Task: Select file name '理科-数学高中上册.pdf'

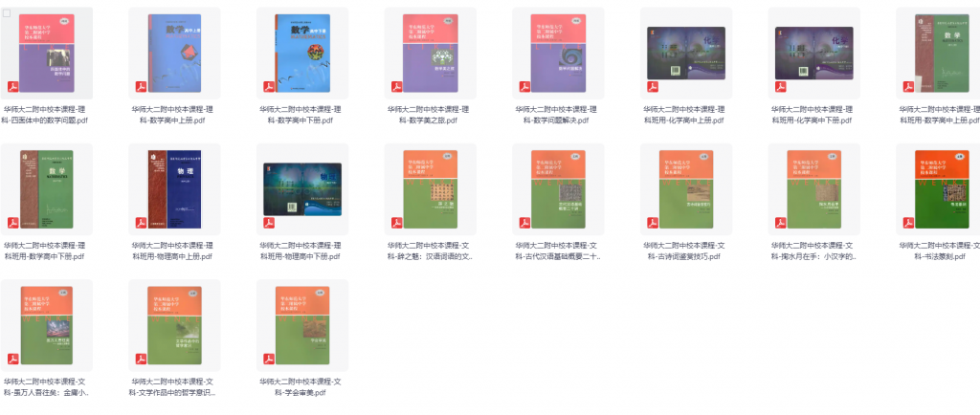Action: 174,115
